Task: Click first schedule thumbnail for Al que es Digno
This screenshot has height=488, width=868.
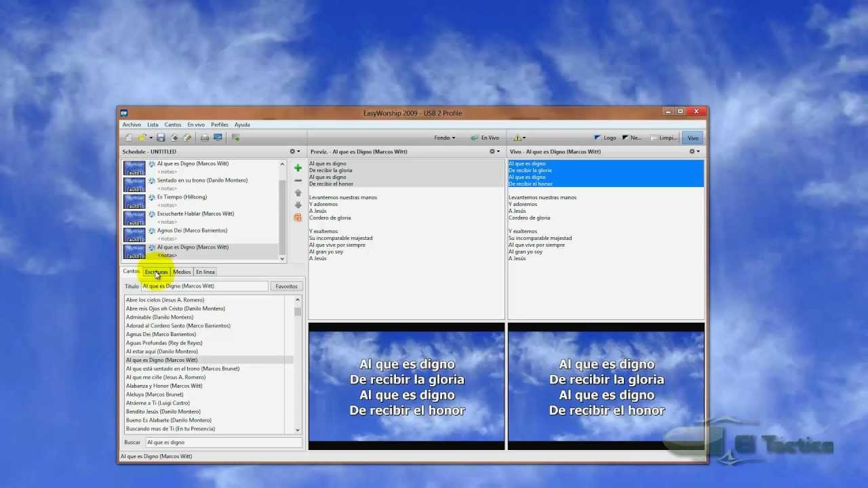Action: click(134, 167)
